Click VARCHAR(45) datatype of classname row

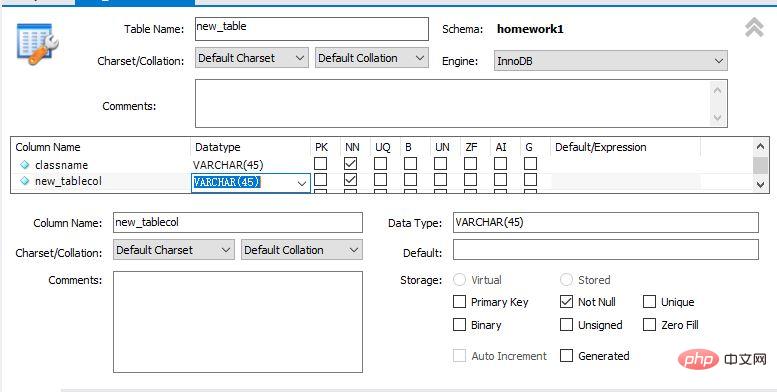coord(228,165)
